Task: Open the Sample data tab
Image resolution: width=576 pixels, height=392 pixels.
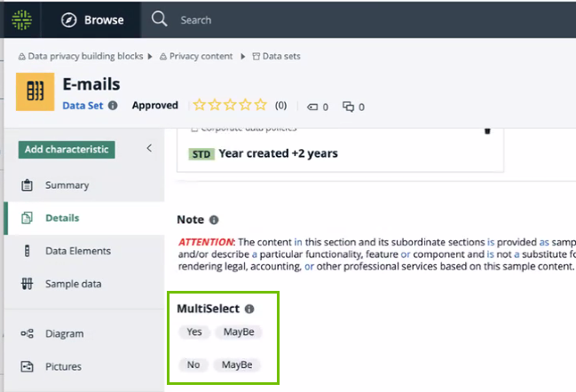Action: (73, 284)
